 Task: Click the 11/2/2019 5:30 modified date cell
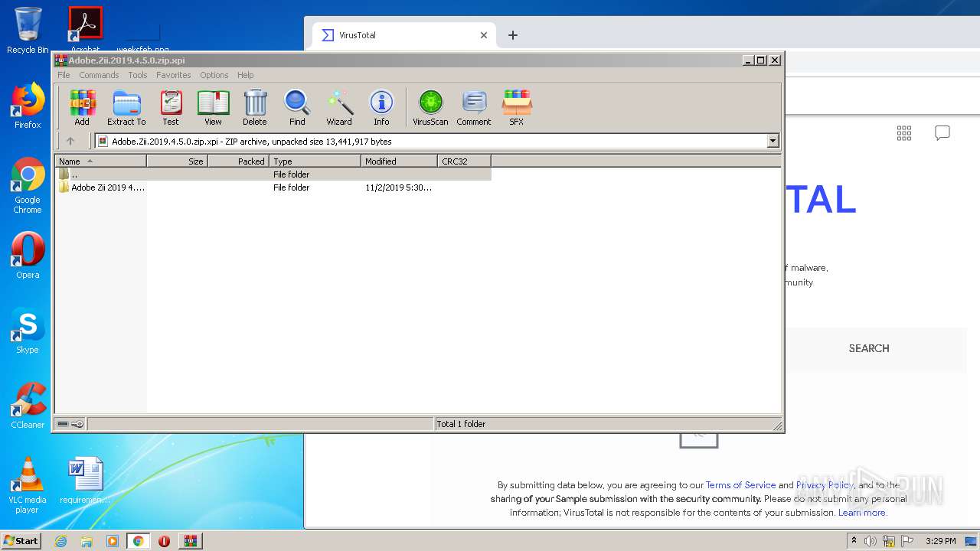pyautogui.click(x=398, y=187)
